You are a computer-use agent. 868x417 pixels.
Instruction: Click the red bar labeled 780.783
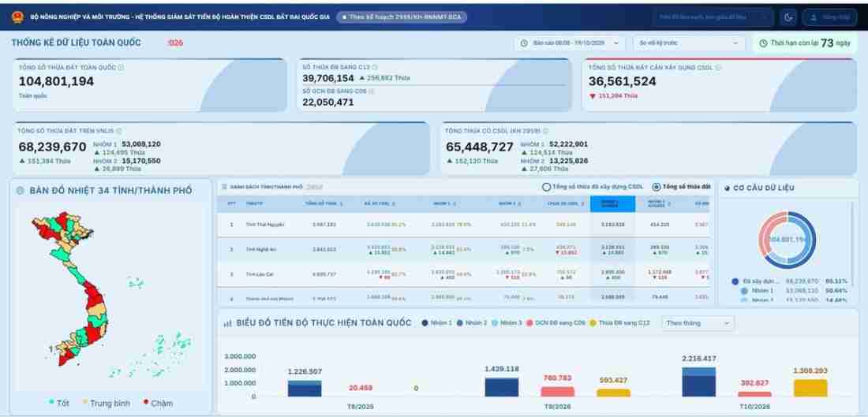coord(557,392)
